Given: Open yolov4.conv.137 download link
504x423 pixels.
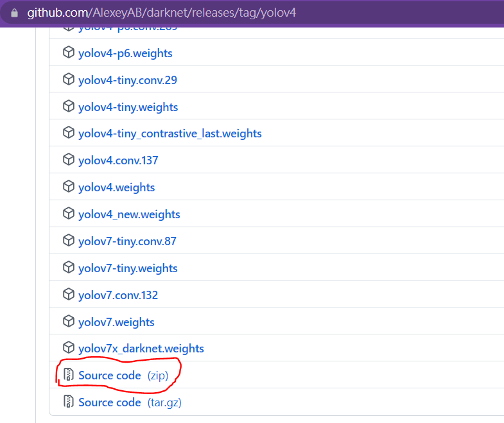Looking at the screenshot, I should 118,160.
